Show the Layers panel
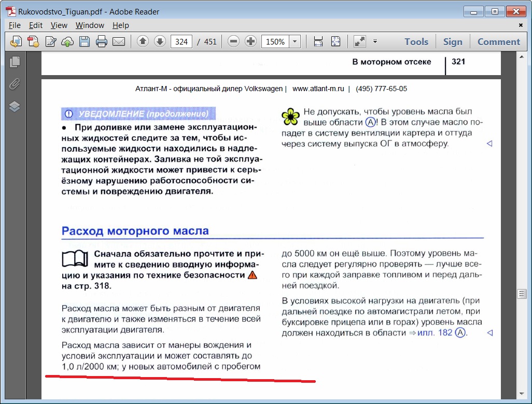This screenshot has width=532, height=404. [15, 107]
